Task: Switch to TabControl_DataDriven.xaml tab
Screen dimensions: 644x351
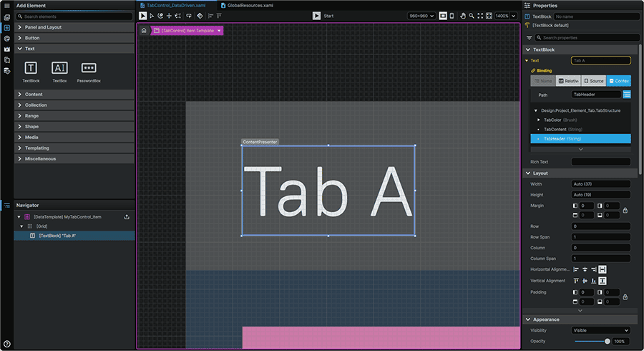Action: [x=176, y=5]
